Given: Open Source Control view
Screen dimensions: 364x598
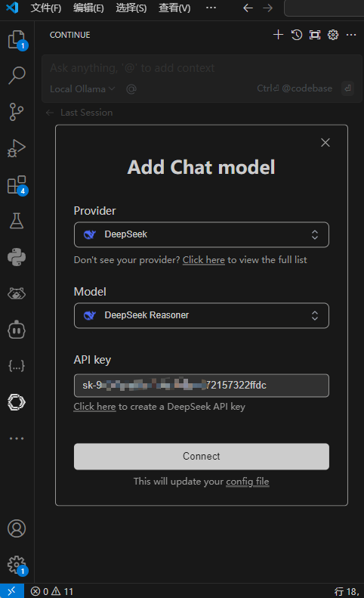Looking at the screenshot, I should click(x=17, y=112).
